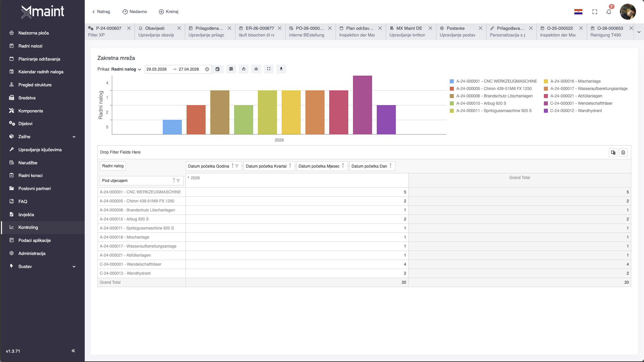Expand the 2026 column header
644x362 pixels.
(189, 178)
